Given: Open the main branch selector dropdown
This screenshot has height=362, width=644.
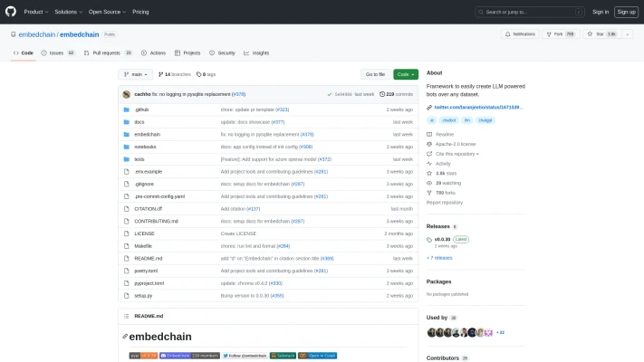Looking at the screenshot, I should [136, 74].
